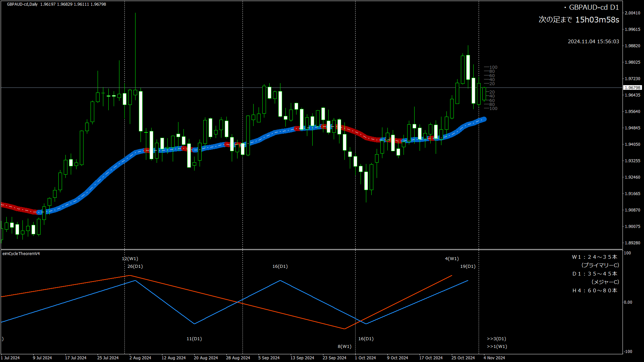Click the 11(D1) cycle bottom label
The image size is (644, 362).
click(194, 339)
